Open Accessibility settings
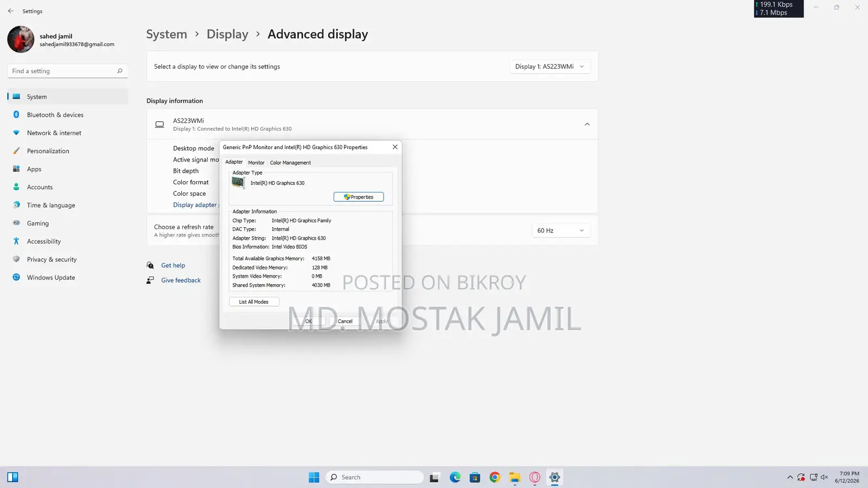The height and width of the screenshot is (488, 868). (x=68, y=241)
